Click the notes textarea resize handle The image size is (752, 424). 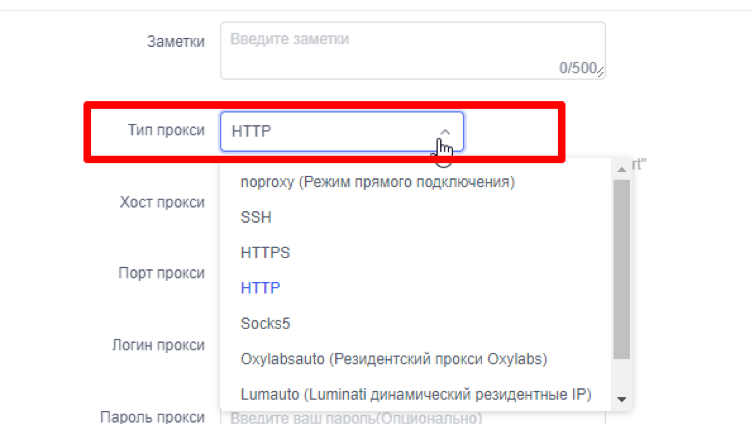tap(600, 72)
